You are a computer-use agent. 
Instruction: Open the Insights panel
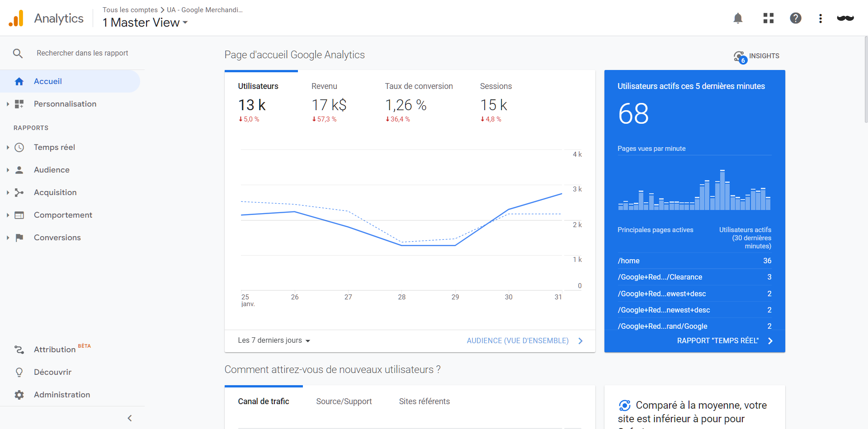[756, 56]
